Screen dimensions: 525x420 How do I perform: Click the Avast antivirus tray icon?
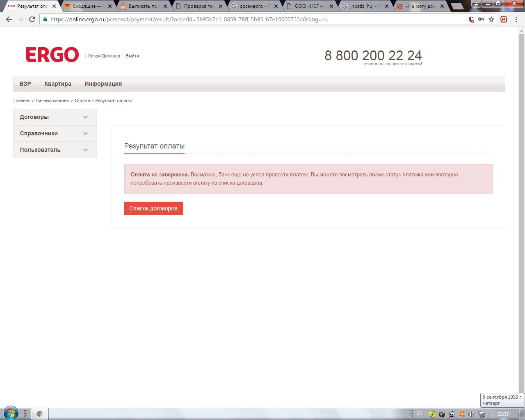(x=461, y=414)
